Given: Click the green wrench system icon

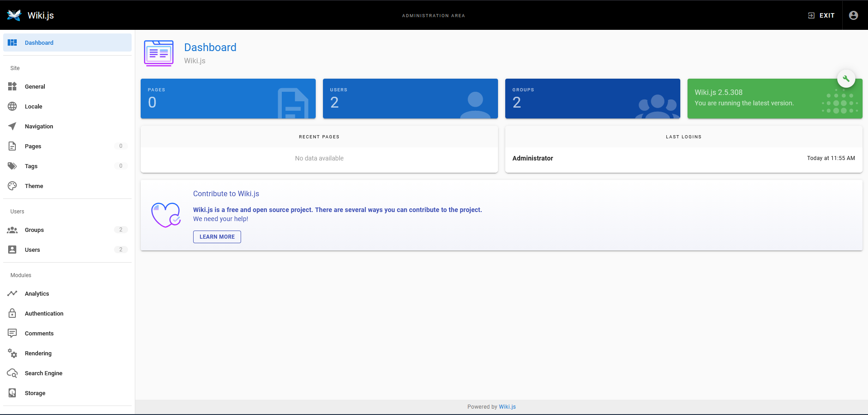Looking at the screenshot, I should click(x=846, y=79).
